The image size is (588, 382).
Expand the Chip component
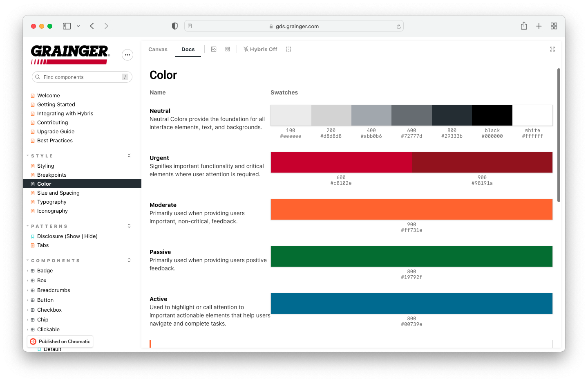42,320
